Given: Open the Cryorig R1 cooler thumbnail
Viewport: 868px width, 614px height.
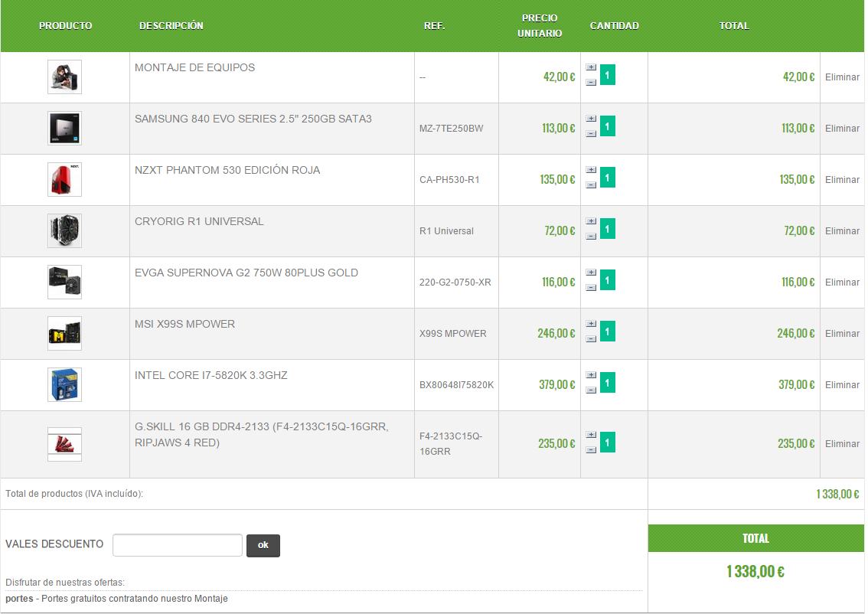Looking at the screenshot, I should click(64, 231).
